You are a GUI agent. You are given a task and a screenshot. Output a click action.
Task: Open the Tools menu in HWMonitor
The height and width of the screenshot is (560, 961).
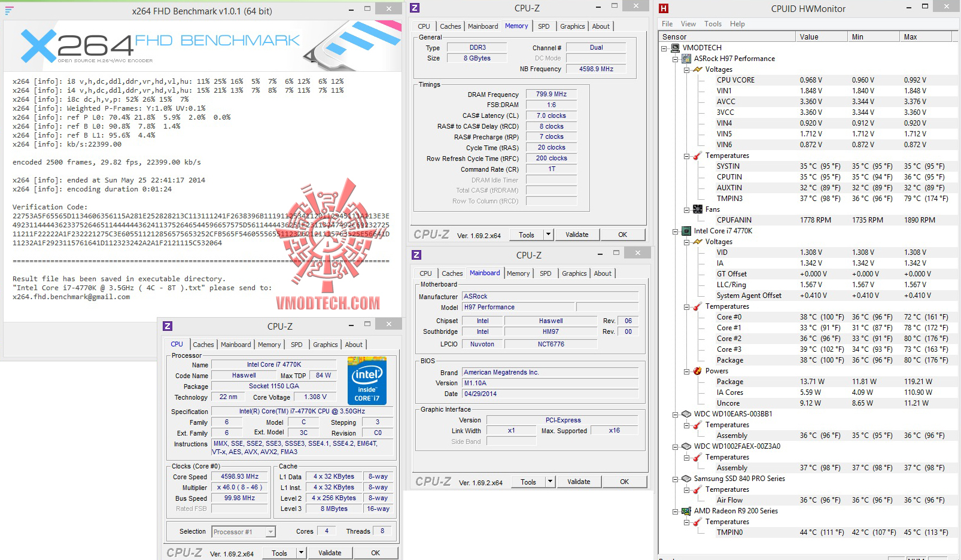[x=713, y=24]
